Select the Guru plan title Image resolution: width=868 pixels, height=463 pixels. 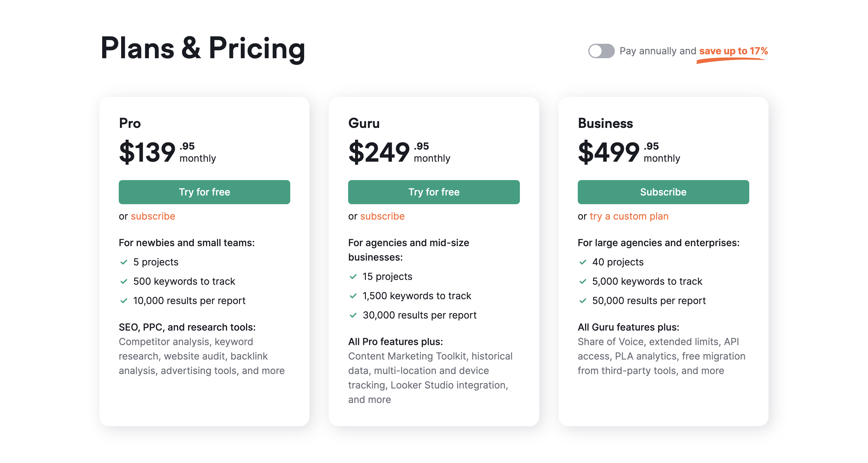point(364,123)
